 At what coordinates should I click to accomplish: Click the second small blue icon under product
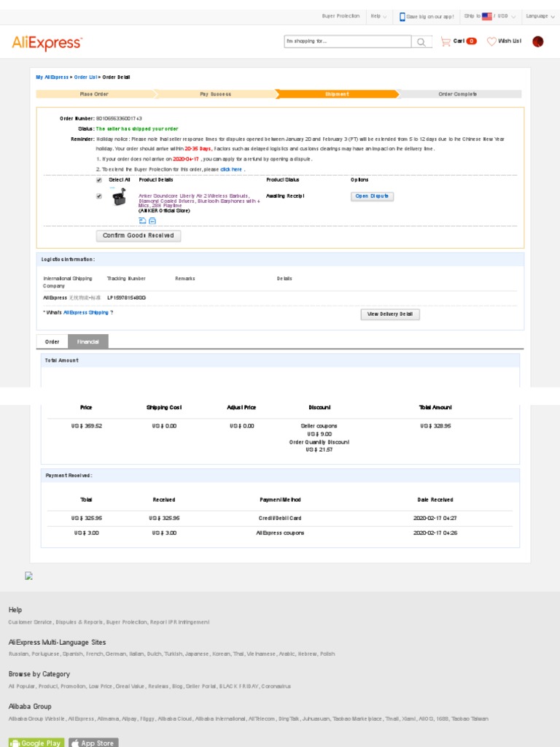tap(152, 220)
